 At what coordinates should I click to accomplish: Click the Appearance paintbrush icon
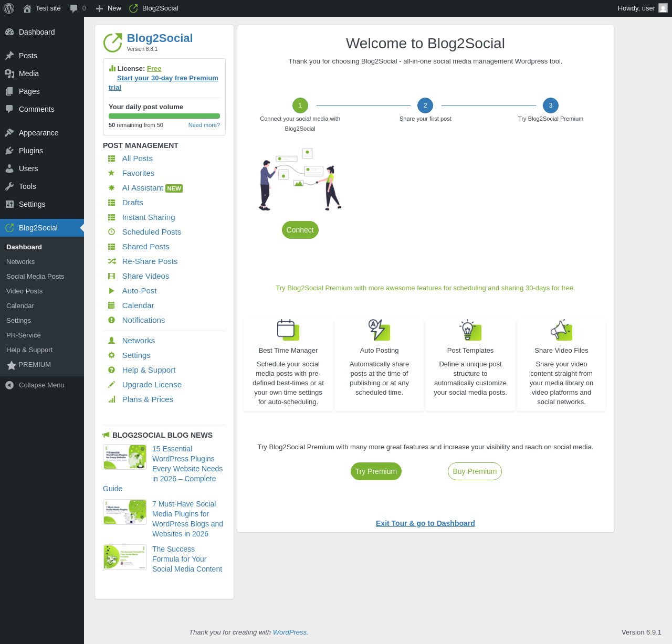pos(9,133)
